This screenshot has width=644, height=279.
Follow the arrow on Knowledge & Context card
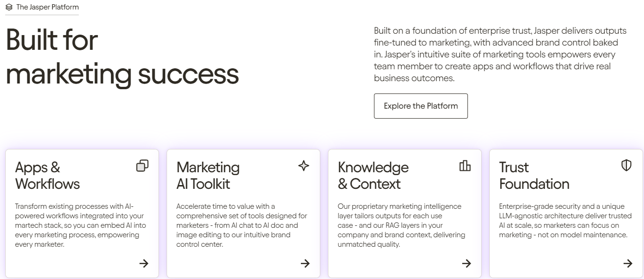(467, 263)
